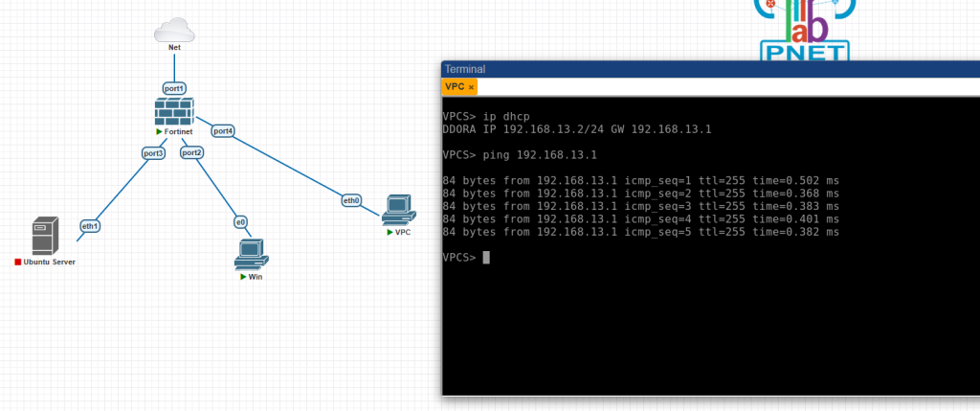The image size is (980, 411).
Task: Click the e0 interface label above Win
Action: (240, 221)
